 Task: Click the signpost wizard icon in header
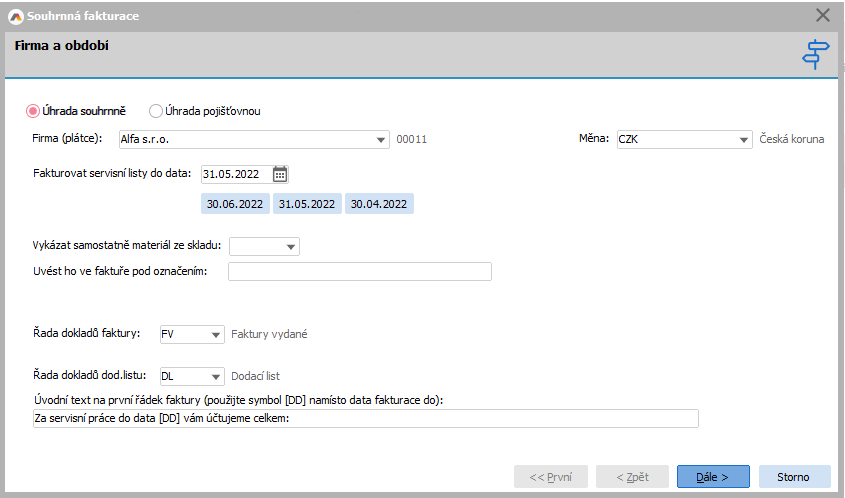pos(816,54)
